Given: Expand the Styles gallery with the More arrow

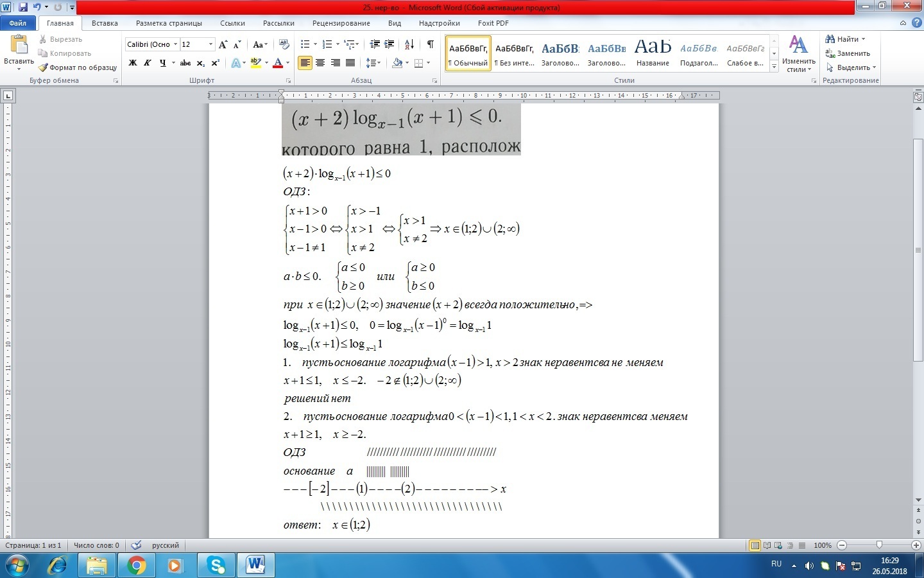Looking at the screenshot, I should (774, 67).
